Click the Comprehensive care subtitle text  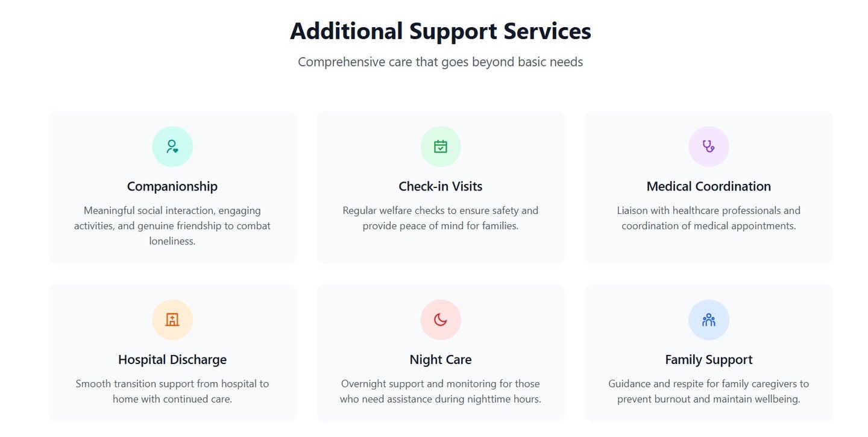point(441,62)
